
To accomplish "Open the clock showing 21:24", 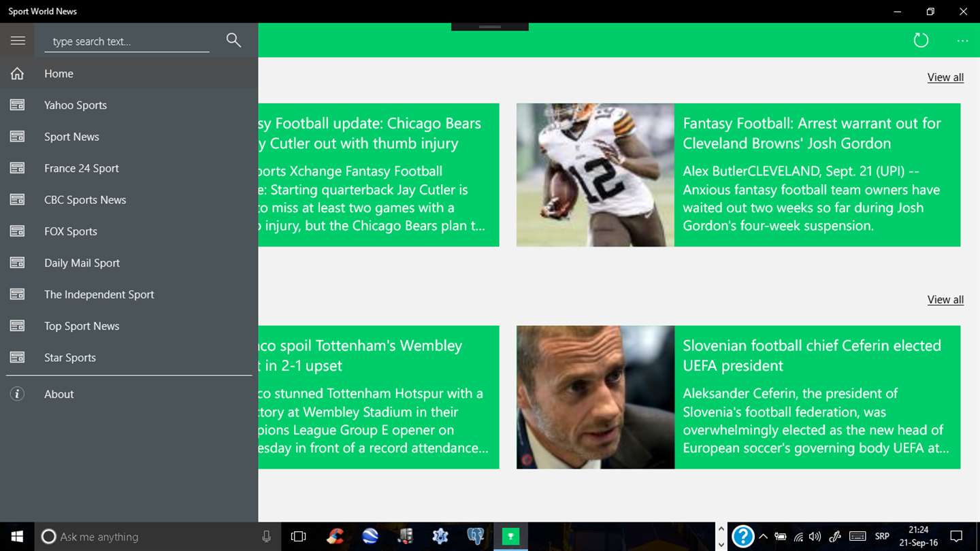I will (919, 537).
